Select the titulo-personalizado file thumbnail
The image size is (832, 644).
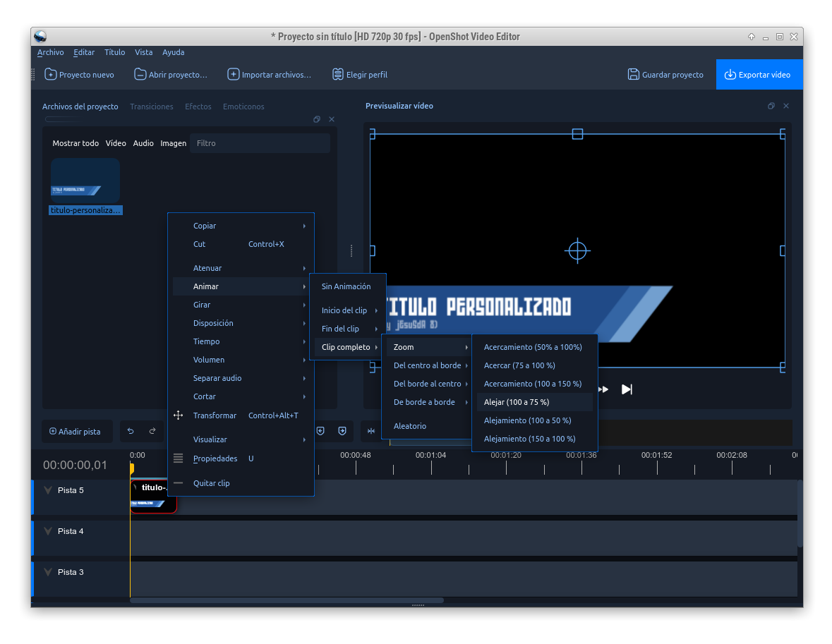[85, 181]
